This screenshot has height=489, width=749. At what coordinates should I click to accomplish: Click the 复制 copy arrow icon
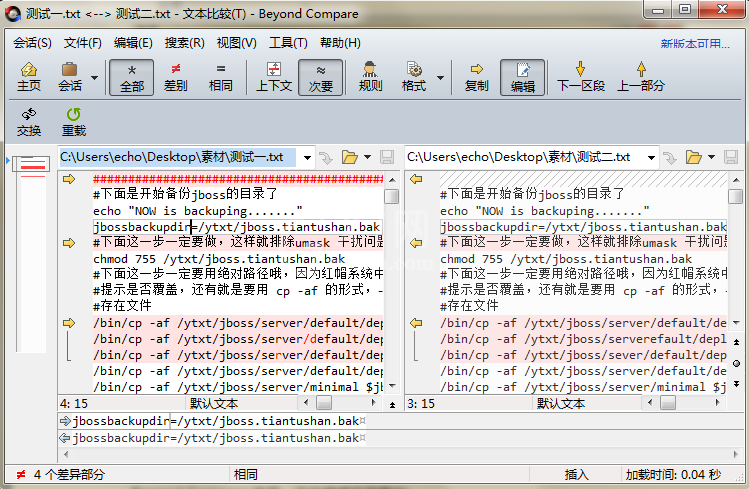pyautogui.click(x=476, y=77)
